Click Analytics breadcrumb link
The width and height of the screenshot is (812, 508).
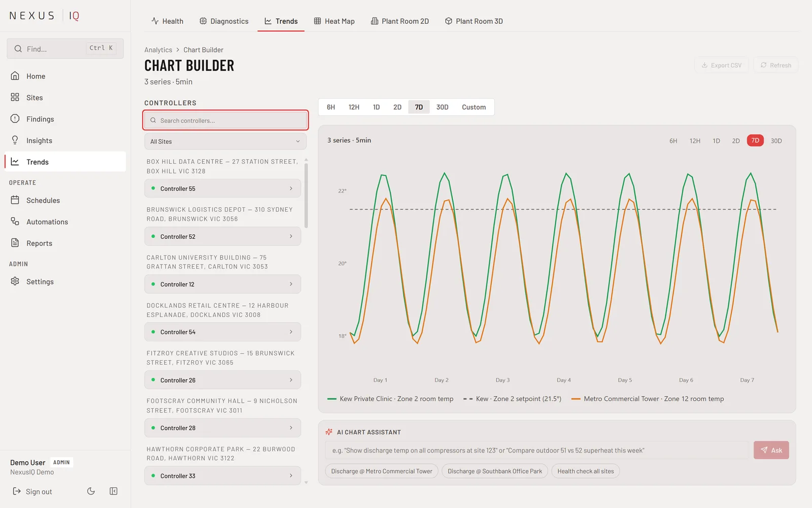pos(158,50)
